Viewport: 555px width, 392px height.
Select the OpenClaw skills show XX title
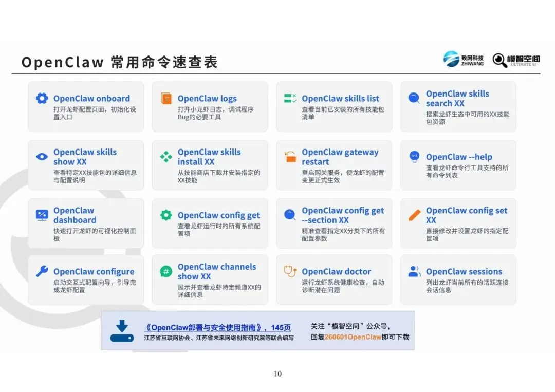(x=85, y=157)
